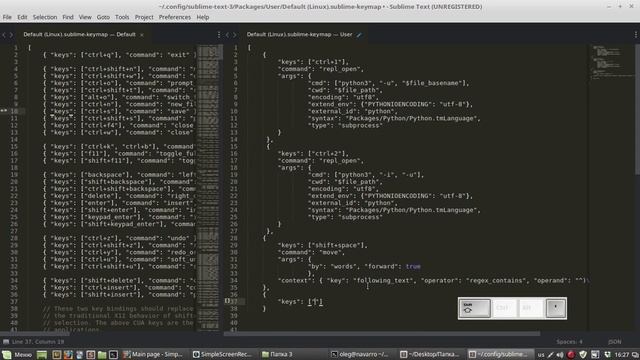
Task: Switch to ~/Desktop/Папка Sublime window
Action: (431, 354)
